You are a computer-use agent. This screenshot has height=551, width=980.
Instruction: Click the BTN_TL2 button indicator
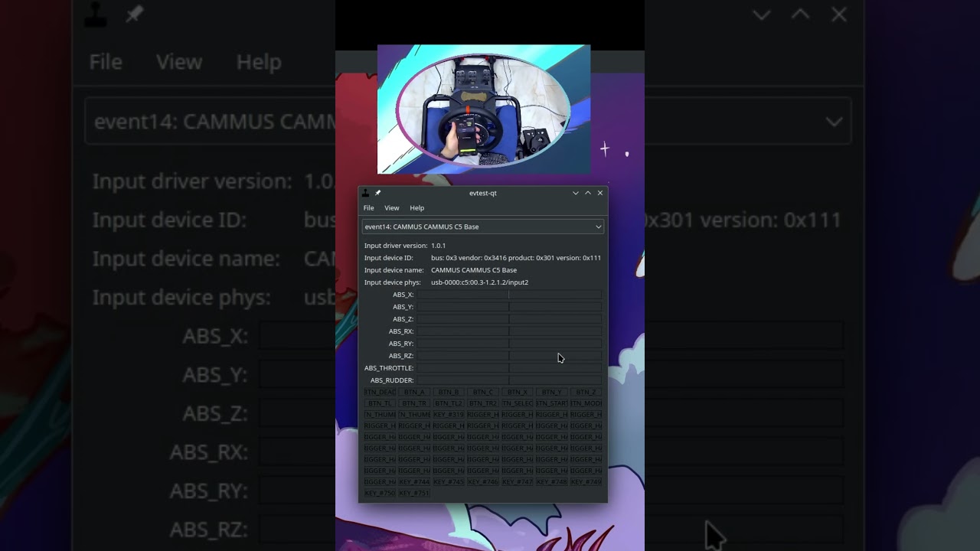[x=449, y=403]
